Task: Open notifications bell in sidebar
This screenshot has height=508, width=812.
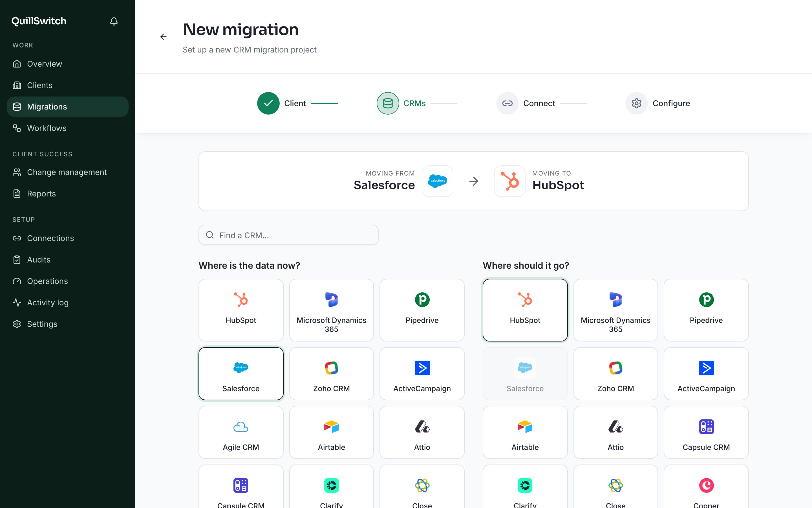Action: pyautogui.click(x=114, y=21)
